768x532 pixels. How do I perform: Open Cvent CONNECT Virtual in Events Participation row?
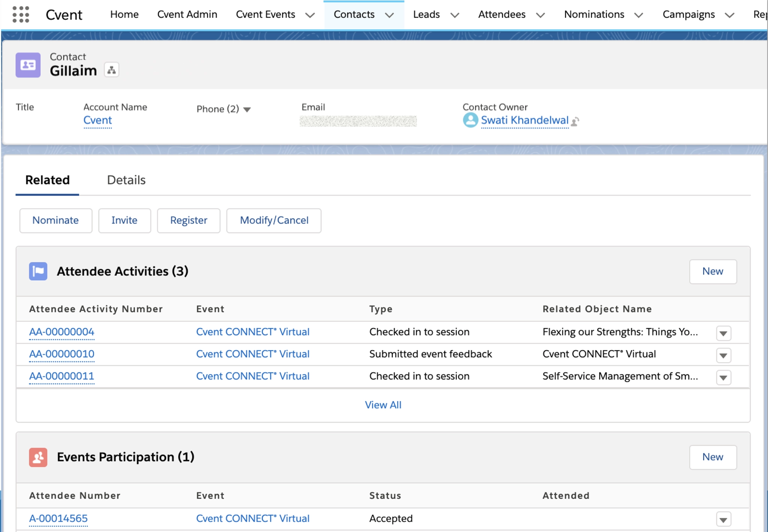point(253,519)
